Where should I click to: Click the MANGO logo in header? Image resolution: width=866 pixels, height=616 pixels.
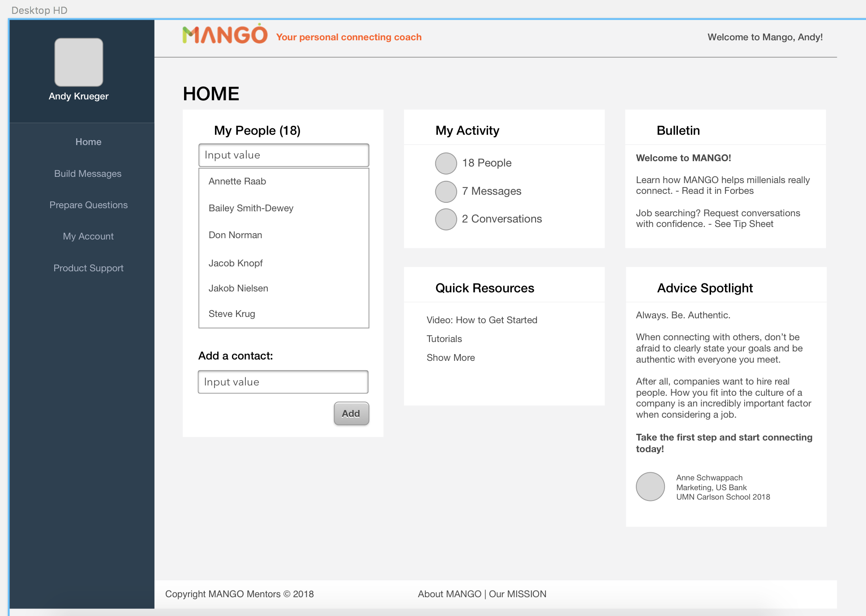(x=225, y=35)
